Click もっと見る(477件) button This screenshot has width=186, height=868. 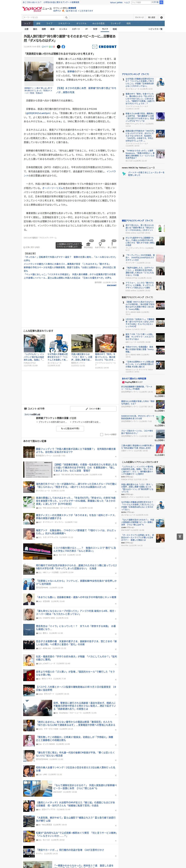tap(70, 429)
